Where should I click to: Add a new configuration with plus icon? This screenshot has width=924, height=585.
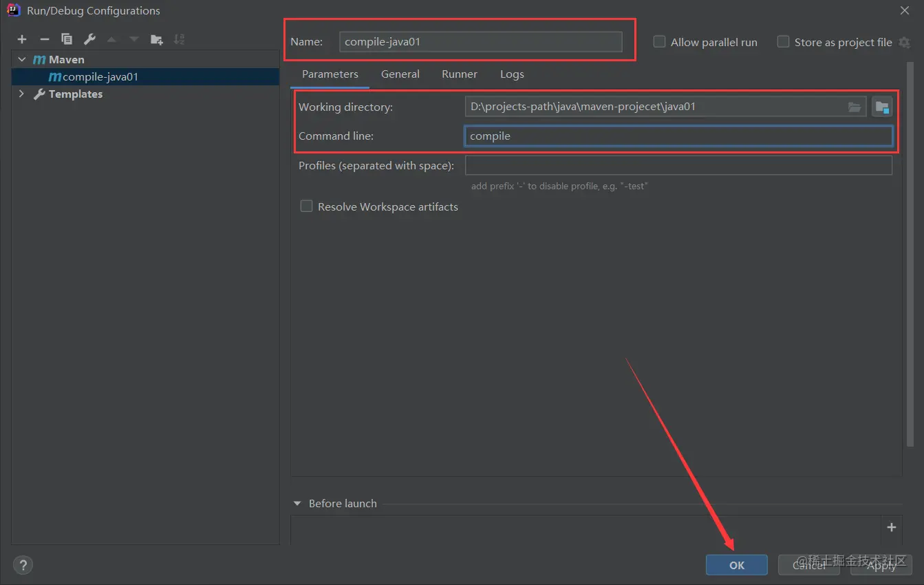tap(22, 39)
